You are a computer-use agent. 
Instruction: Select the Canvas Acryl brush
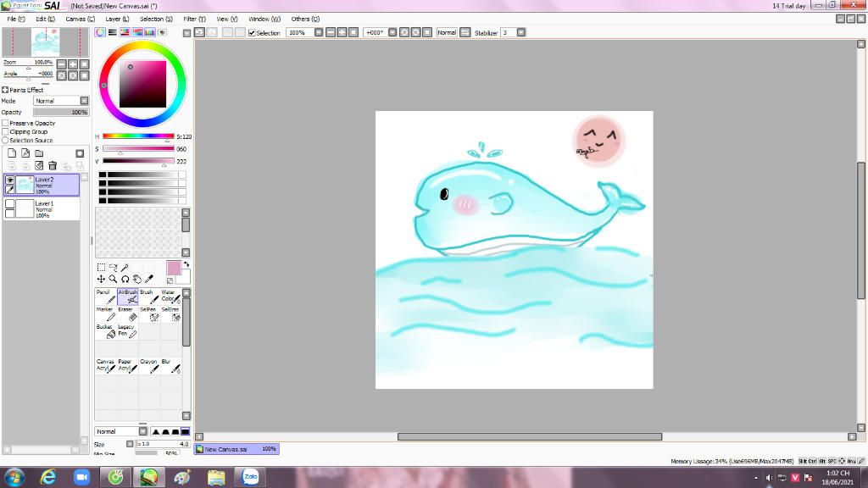(106, 366)
